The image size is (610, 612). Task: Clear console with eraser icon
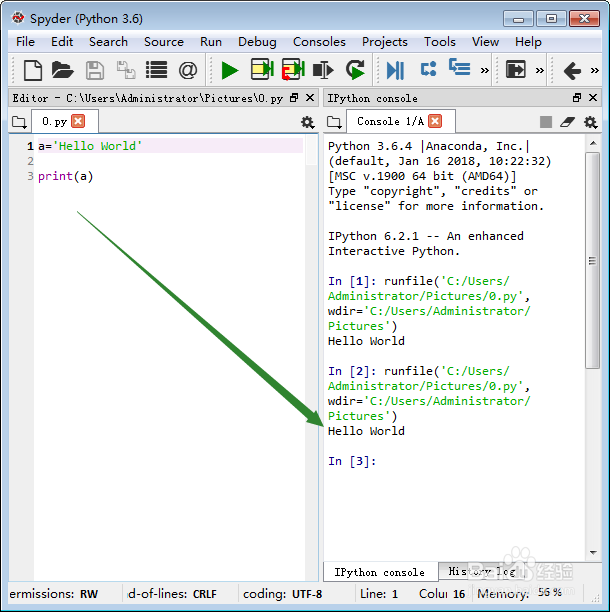[567, 122]
